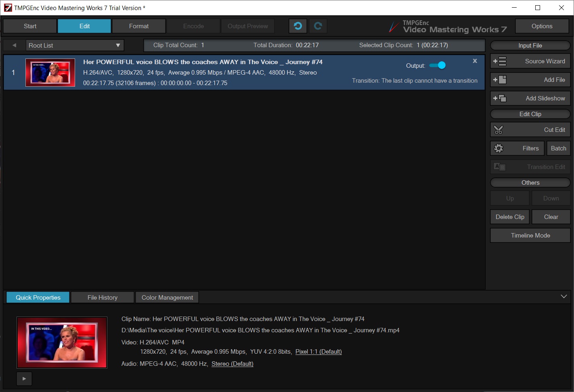
Task: Open the Color Management tab
Action: 167,298
